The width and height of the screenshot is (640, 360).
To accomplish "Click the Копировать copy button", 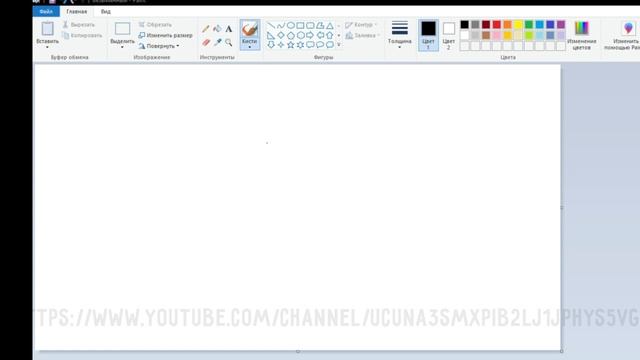I will tap(82, 36).
